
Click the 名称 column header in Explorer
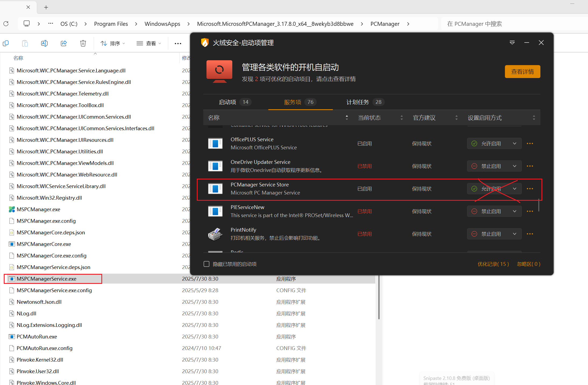click(x=18, y=58)
